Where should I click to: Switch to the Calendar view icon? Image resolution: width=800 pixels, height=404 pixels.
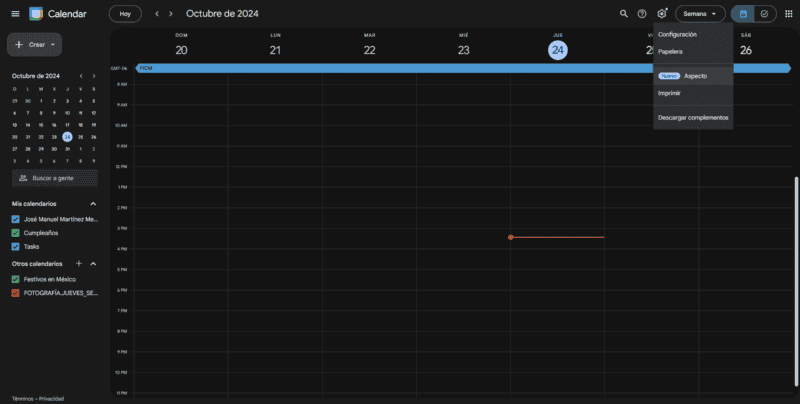(743, 14)
